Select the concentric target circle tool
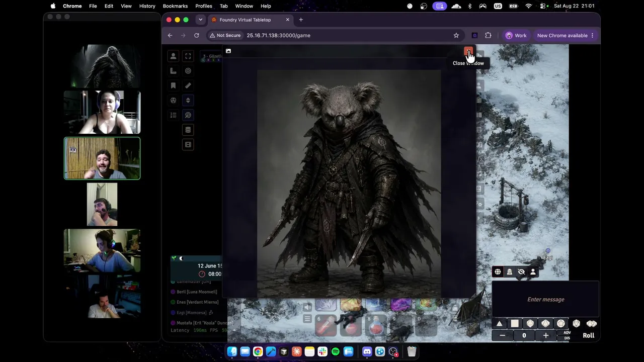 (188, 71)
